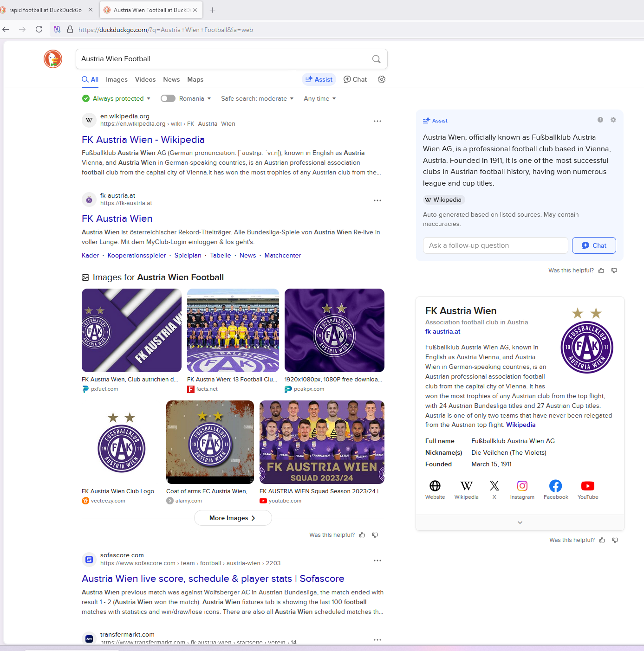This screenshot has width=644, height=651.
Task: Click the search magnifier icon in search box
Action: point(376,59)
